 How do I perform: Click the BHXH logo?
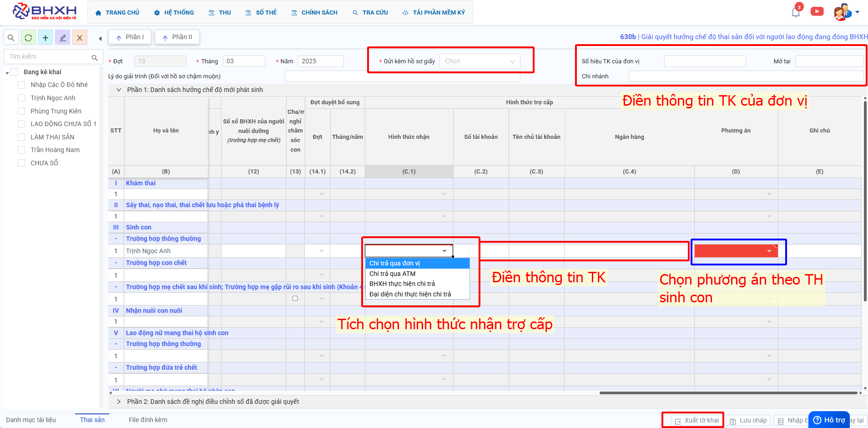coord(45,12)
